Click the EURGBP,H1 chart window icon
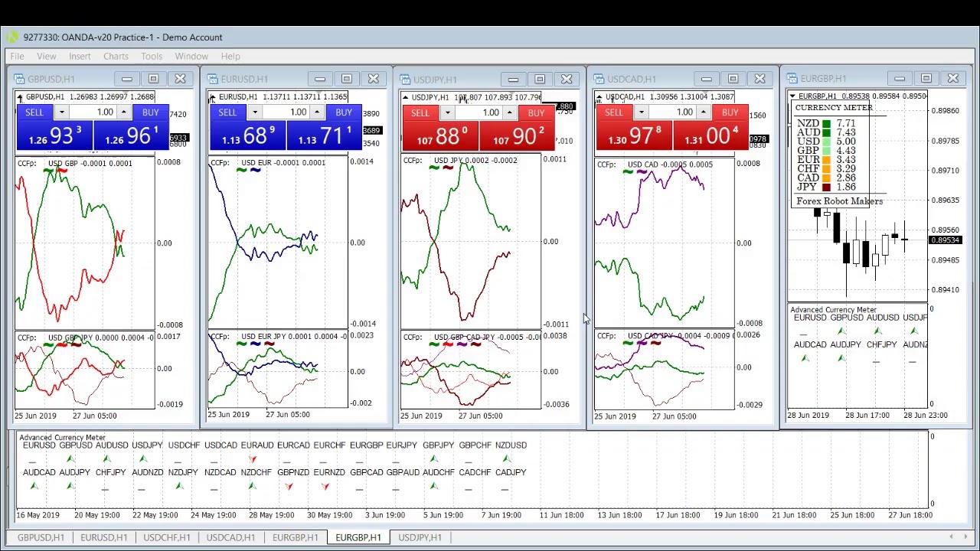Viewport: 980px width, 551px height. coord(792,78)
